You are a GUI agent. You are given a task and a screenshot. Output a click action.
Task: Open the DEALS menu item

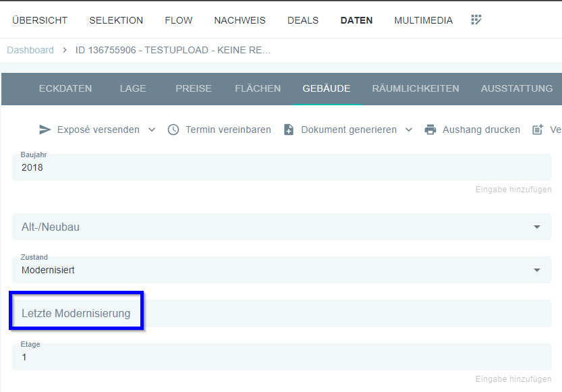point(303,20)
